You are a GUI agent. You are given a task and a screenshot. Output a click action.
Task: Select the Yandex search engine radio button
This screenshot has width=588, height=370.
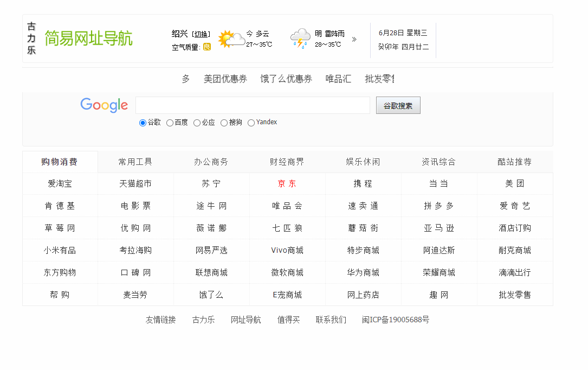point(251,123)
